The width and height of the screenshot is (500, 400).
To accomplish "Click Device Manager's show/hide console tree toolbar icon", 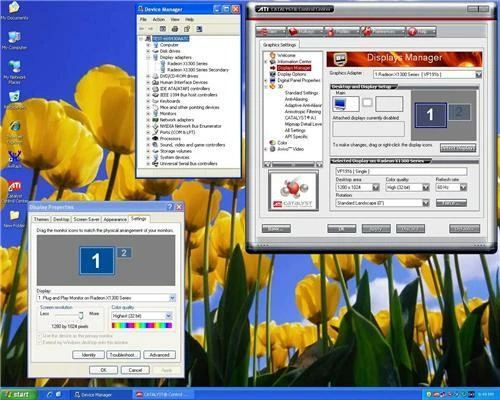I will [x=163, y=29].
